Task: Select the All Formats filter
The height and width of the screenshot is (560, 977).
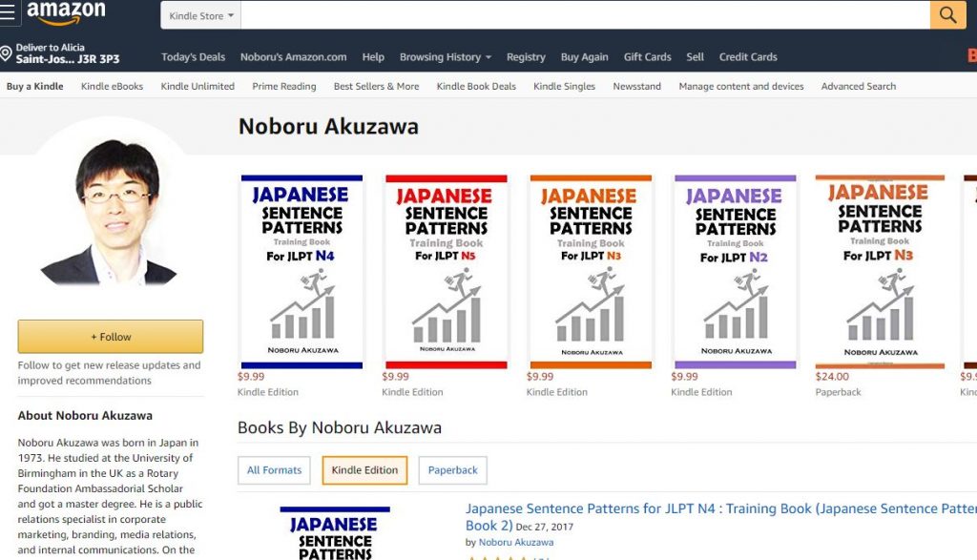Action: 274,470
